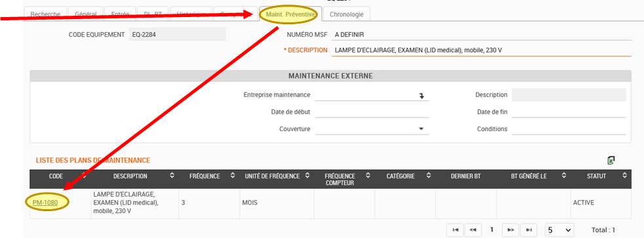Viewport: 644px width, 238px height.
Task: Click the DESCRIPTION input field
Action: click(x=482, y=50)
